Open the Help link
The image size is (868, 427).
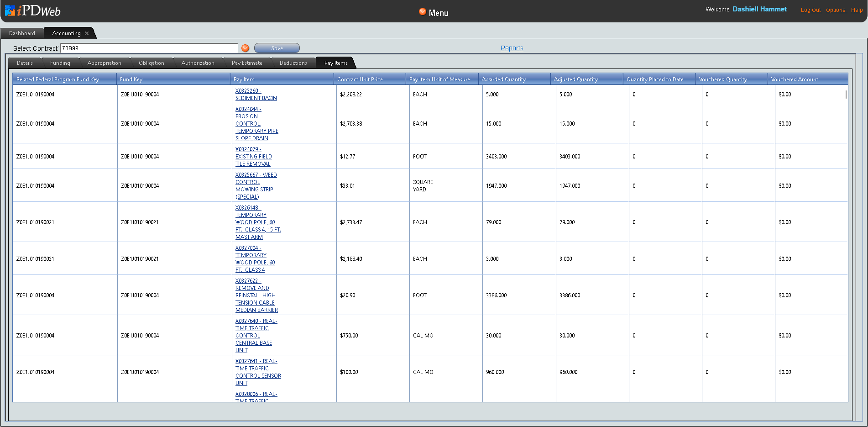coord(857,10)
